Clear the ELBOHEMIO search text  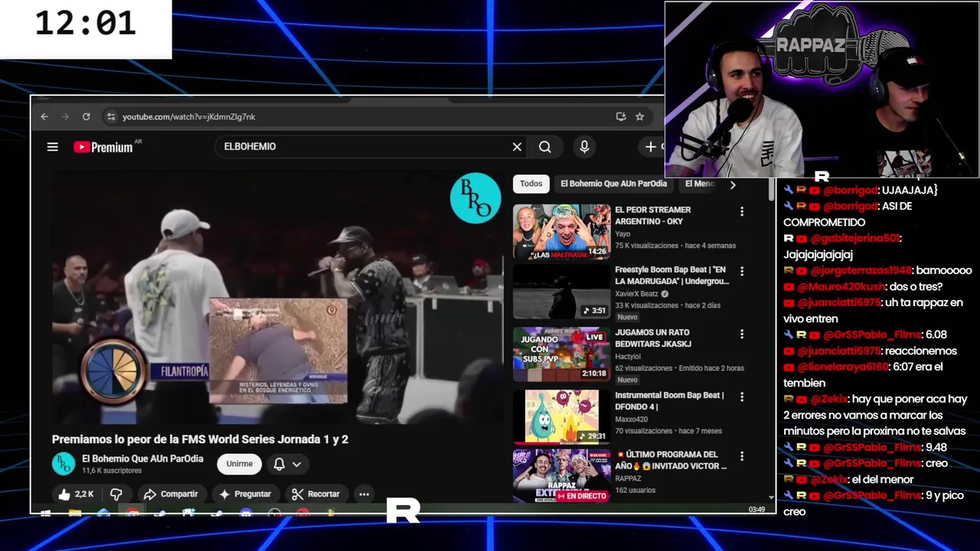pos(517,147)
